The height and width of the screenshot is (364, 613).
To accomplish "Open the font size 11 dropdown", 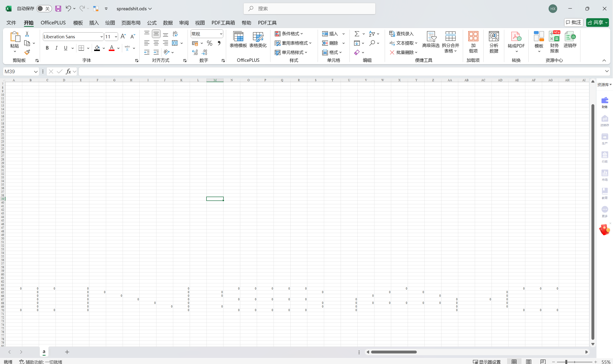I will coord(116,37).
